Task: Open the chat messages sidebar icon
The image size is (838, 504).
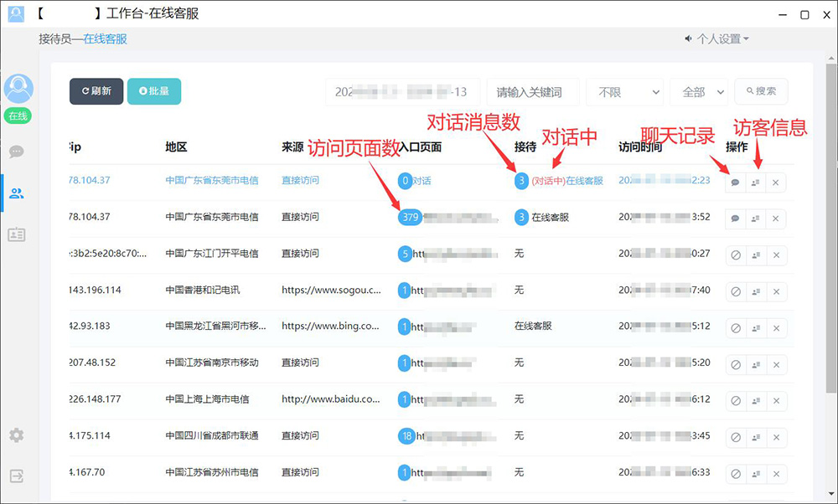Action: (x=17, y=152)
